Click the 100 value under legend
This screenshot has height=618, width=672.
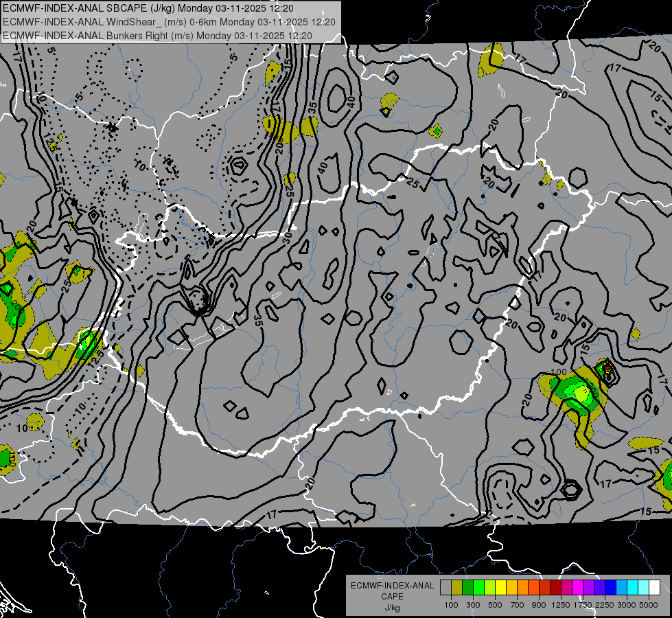click(451, 605)
